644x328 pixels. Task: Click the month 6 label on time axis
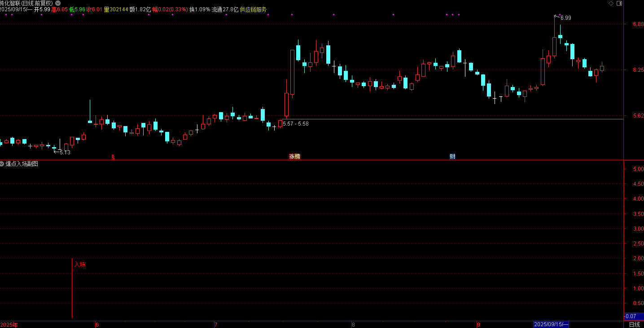pos(97,324)
